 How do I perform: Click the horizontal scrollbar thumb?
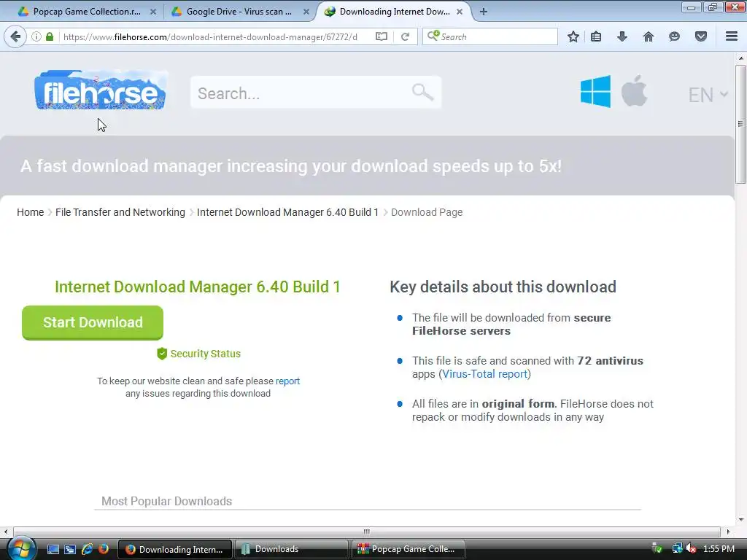click(x=366, y=532)
